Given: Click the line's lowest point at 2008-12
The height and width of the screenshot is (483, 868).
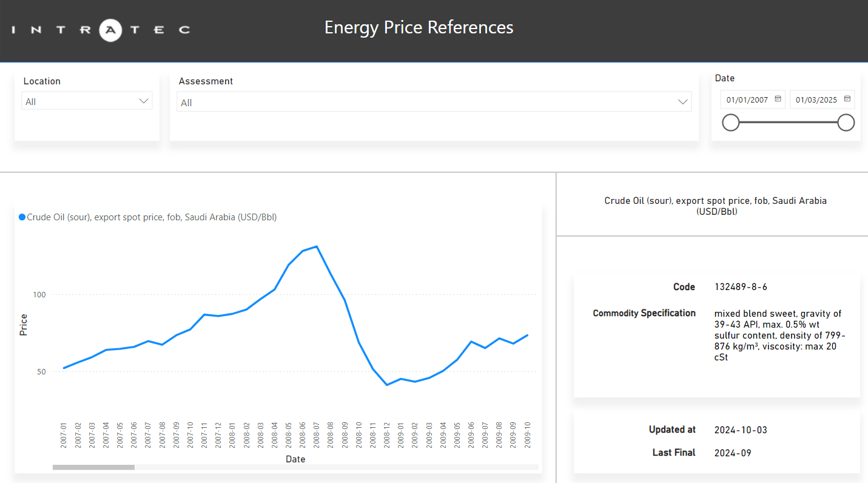Looking at the screenshot, I should coord(386,385).
